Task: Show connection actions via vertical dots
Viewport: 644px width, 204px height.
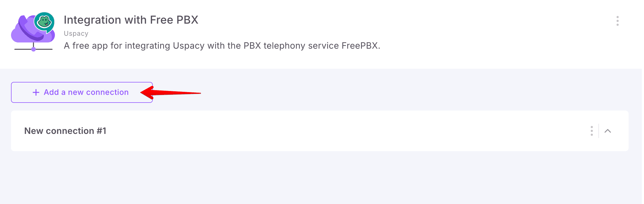Action: tap(592, 131)
